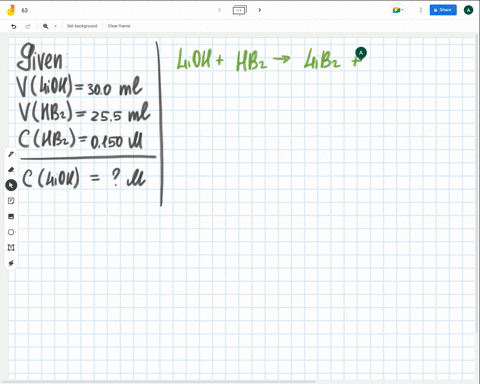
Task: Click Clear frame
Action: tap(119, 26)
